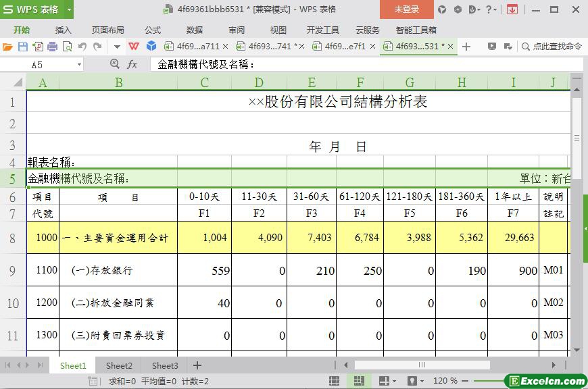588x389 pixels.
Task: Click the formula bar input field
Action: [365, 64]
